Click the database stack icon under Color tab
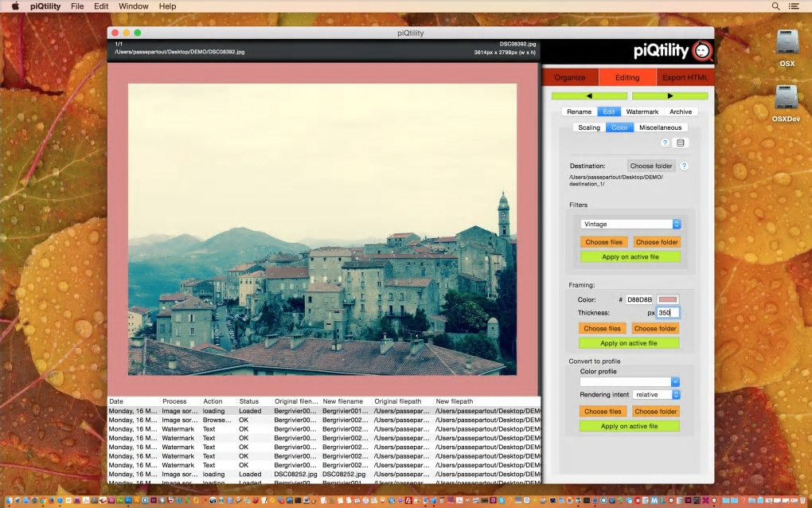The height and width of the screenshot is (508, 812). tap(680, 143)
